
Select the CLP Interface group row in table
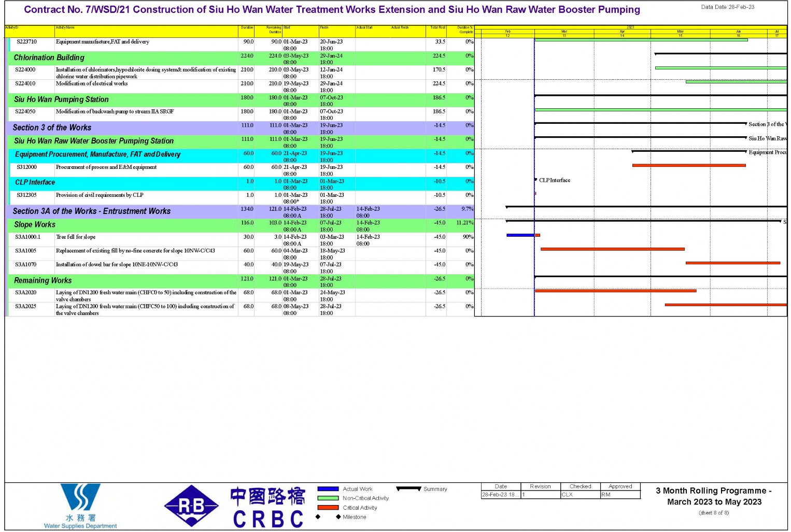point(241,184)
